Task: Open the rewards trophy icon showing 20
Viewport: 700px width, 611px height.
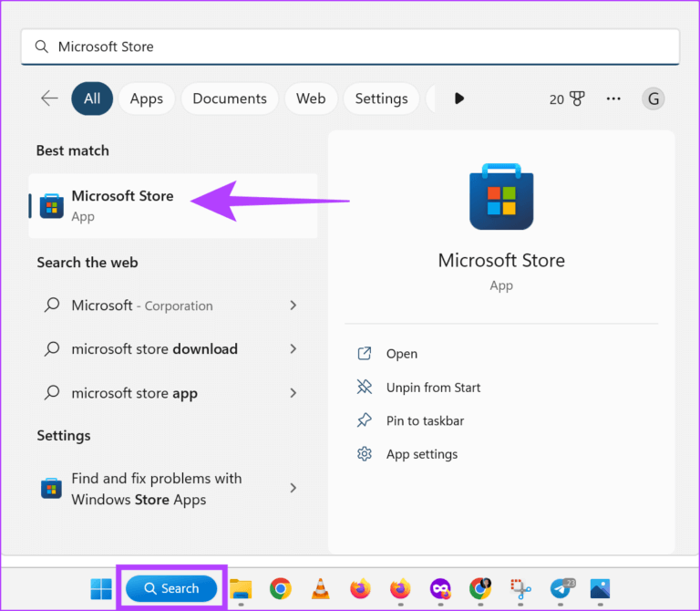Action: [577, 98]
